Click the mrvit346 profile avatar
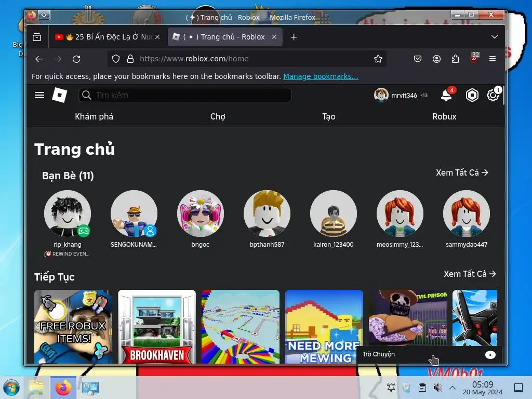532x399 pixels. pyautogui.click(x=381, y=96)
